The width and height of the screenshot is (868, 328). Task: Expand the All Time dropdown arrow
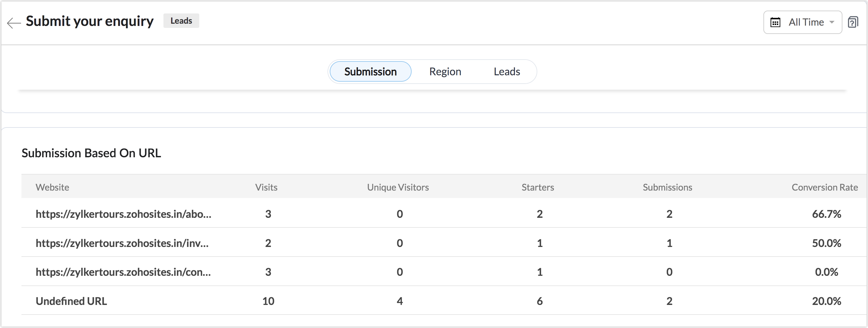[x=832, y=22]
